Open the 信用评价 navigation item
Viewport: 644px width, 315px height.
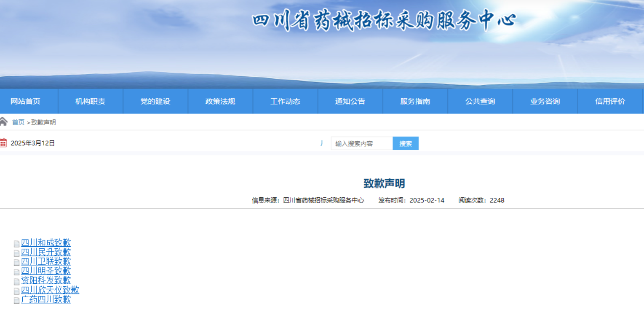point(610,101)
